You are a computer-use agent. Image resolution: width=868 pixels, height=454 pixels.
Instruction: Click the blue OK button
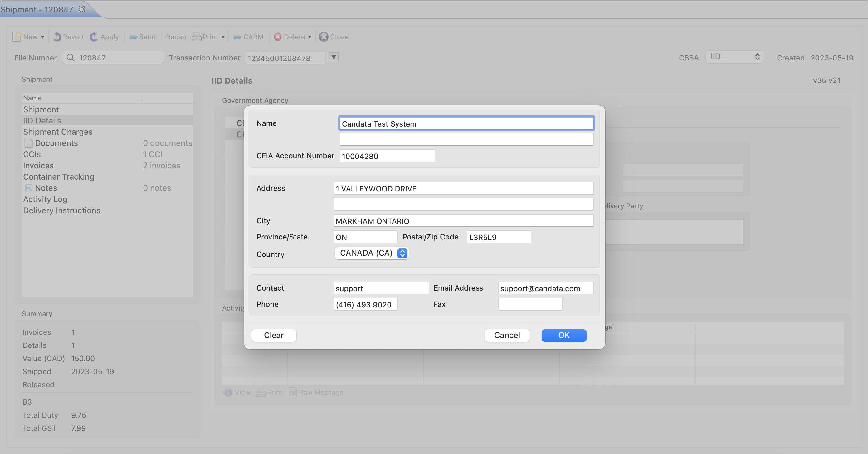(564, 335)
